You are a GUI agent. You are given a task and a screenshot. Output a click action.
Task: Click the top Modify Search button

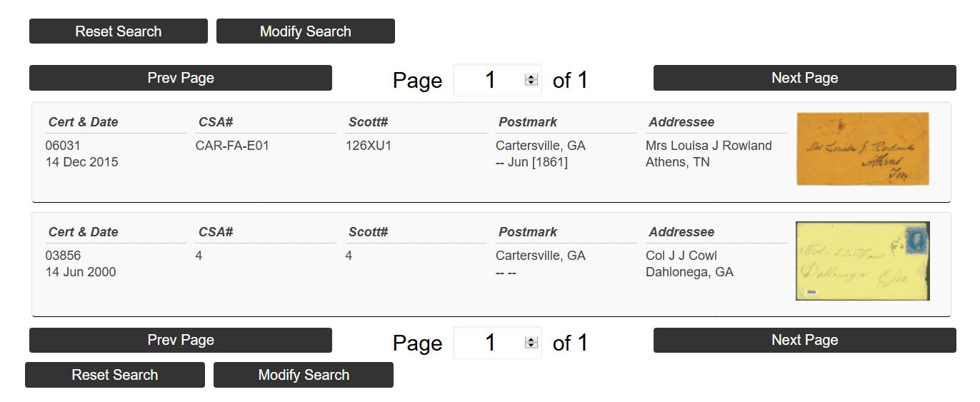[x=306, y=31]
